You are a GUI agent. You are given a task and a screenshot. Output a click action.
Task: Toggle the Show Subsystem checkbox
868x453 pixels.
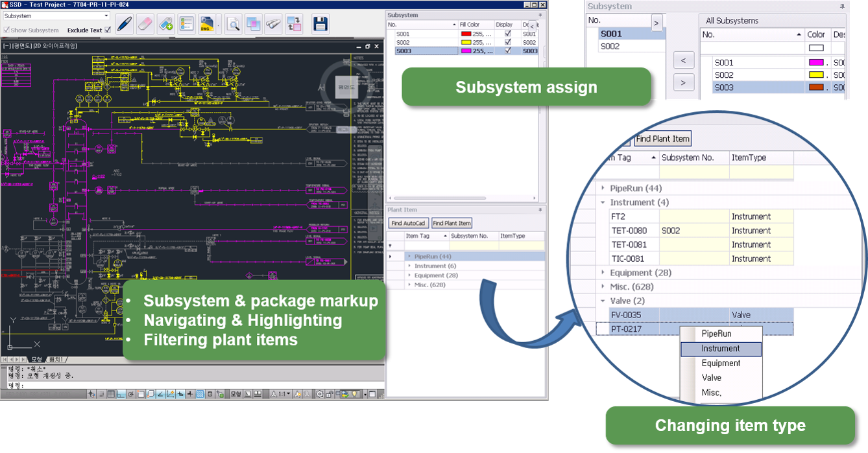(x=6, y=30)
